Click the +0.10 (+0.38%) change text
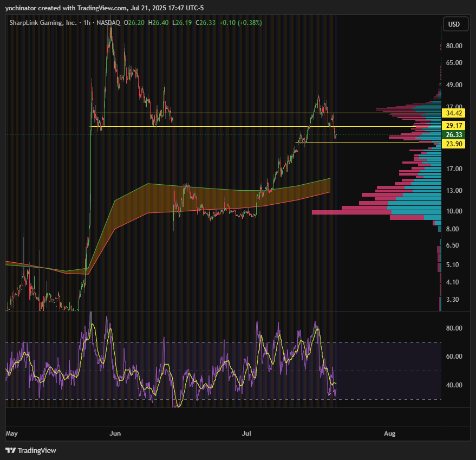The height and width of the screenshot is (460, 476). coord(241,23)
